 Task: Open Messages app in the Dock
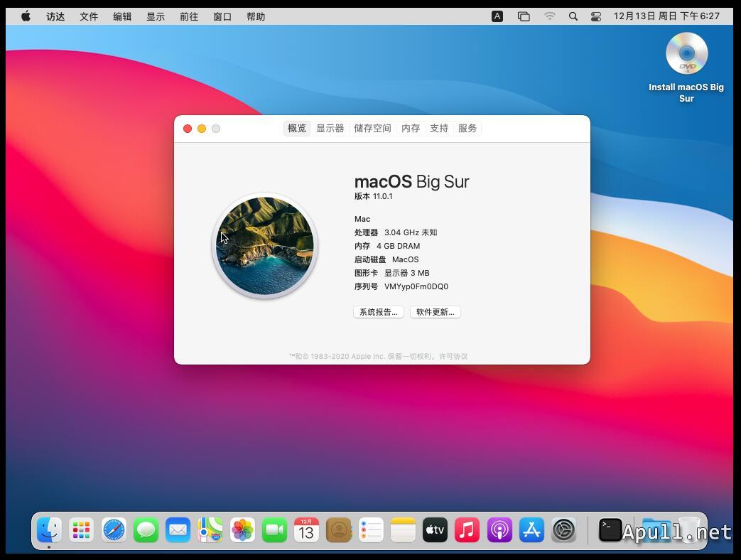click(146, 529)
